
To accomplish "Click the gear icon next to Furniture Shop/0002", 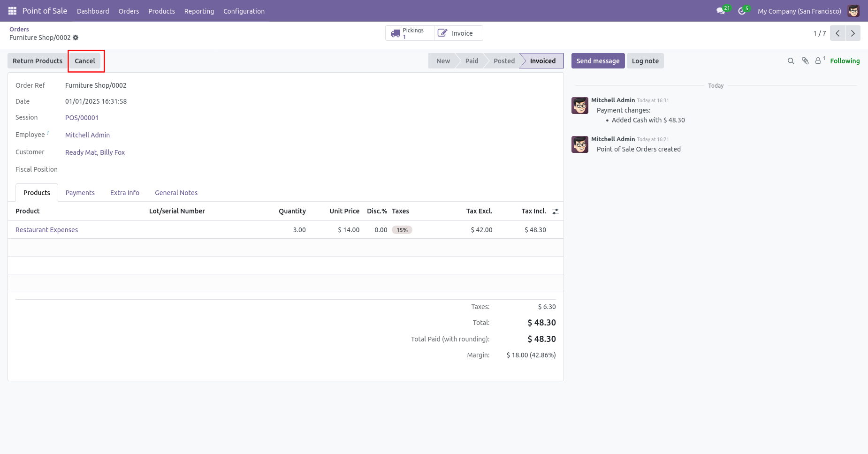I will 76,38.
